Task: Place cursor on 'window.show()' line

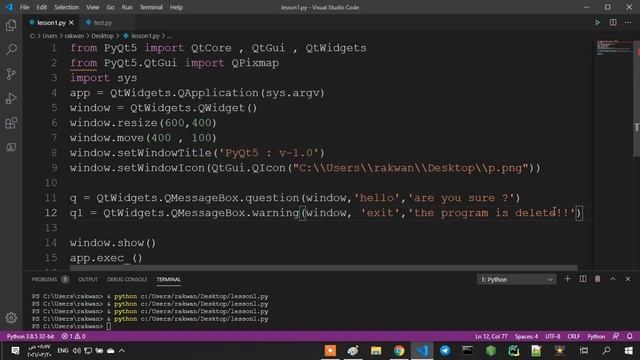Action: click(x=113, y=243)
